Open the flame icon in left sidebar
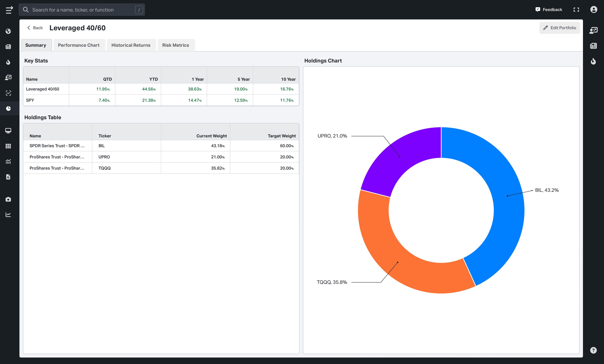 click(8, 62)
